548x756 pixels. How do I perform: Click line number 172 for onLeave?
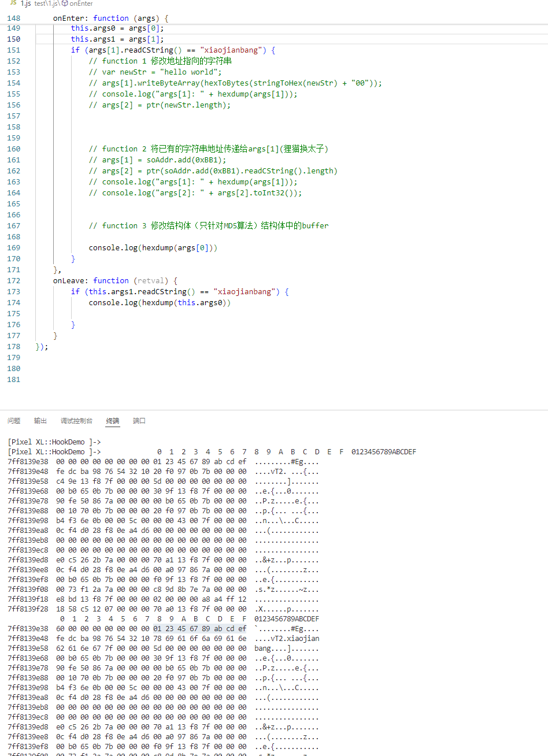click(x=13, y=281)
